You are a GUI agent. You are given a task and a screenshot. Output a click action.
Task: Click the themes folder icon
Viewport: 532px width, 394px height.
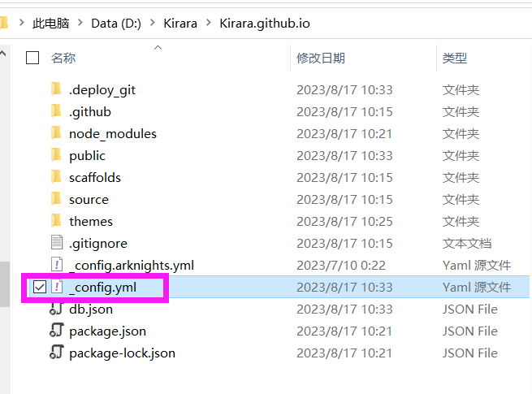[x=56, y=221]
